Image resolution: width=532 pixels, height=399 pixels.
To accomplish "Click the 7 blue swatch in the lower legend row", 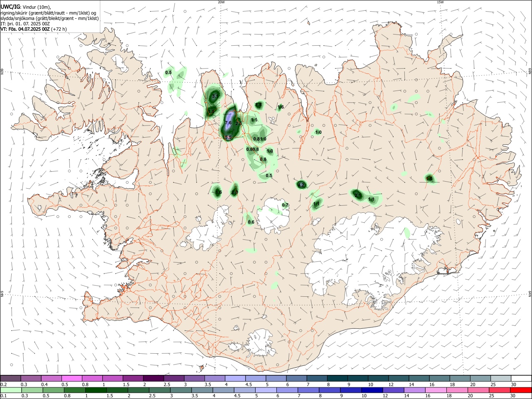I will point(308,390).
